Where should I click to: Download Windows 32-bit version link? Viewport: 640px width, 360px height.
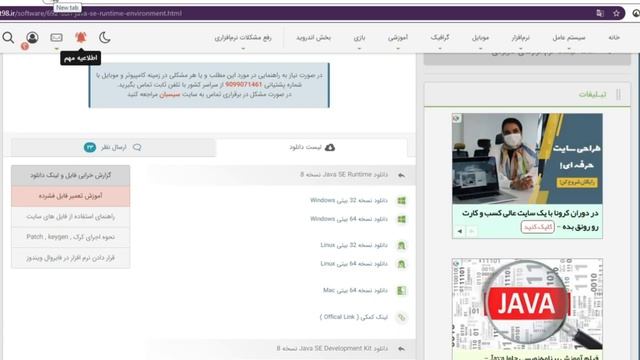[x=349, y=200]
